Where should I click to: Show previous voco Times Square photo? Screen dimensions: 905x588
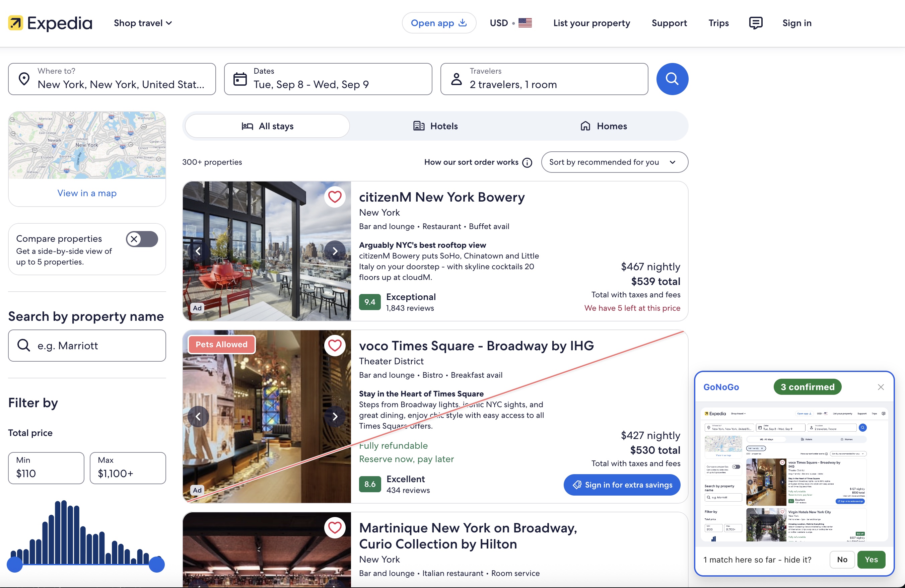pos(198,417)
